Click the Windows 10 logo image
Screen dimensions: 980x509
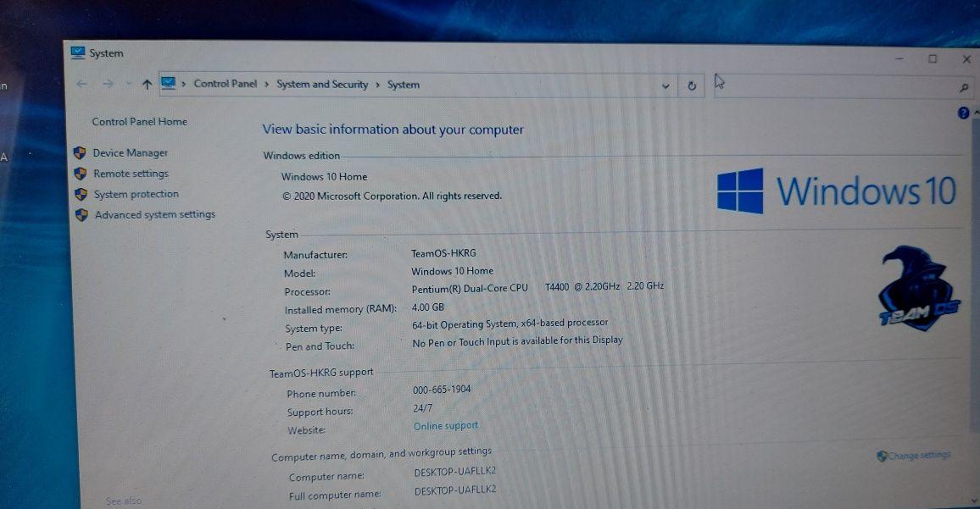[837, 191]
